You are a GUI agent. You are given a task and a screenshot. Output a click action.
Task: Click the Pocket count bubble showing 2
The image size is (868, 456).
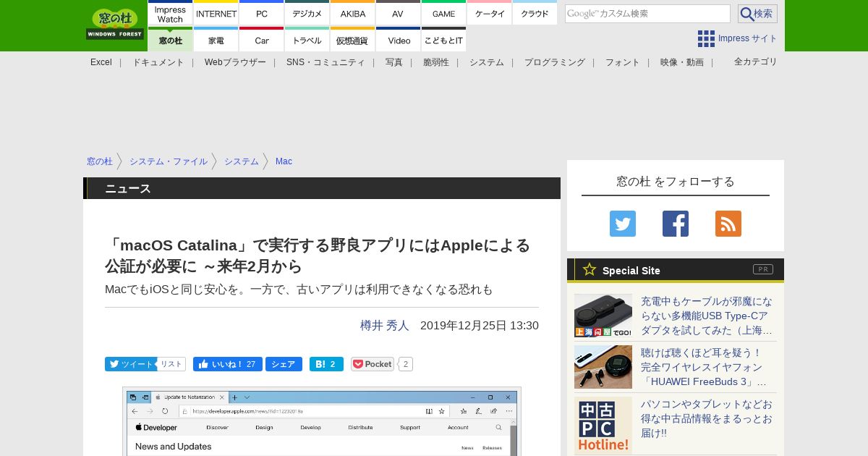[x=406, y=364]
